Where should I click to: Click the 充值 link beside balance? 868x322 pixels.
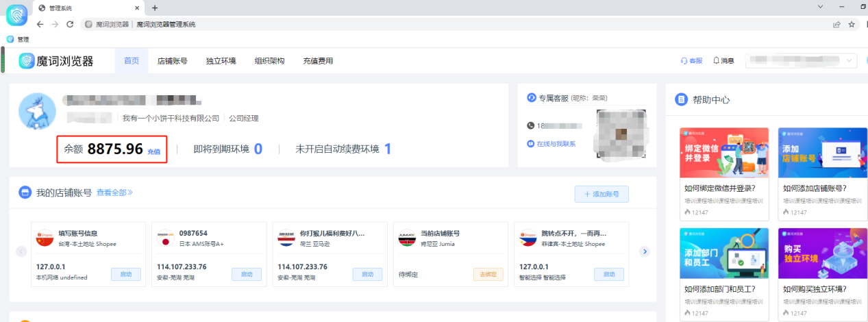point(153,151)
